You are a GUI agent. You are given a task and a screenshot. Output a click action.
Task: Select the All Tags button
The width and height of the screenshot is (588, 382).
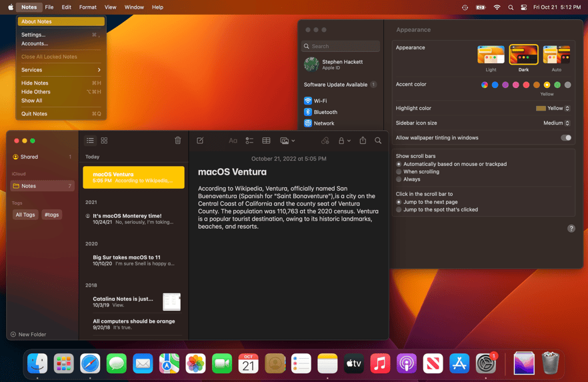(x=25, y=215)
